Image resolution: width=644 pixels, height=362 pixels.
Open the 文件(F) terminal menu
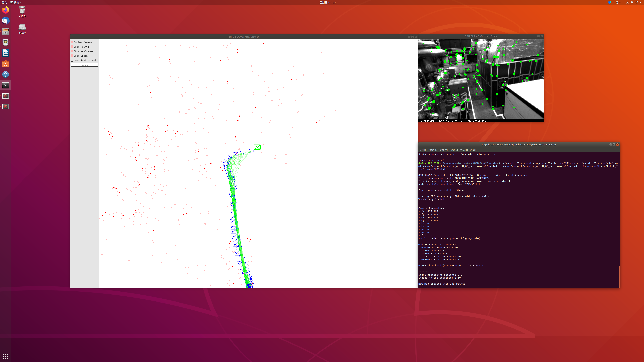coord(423,150)
